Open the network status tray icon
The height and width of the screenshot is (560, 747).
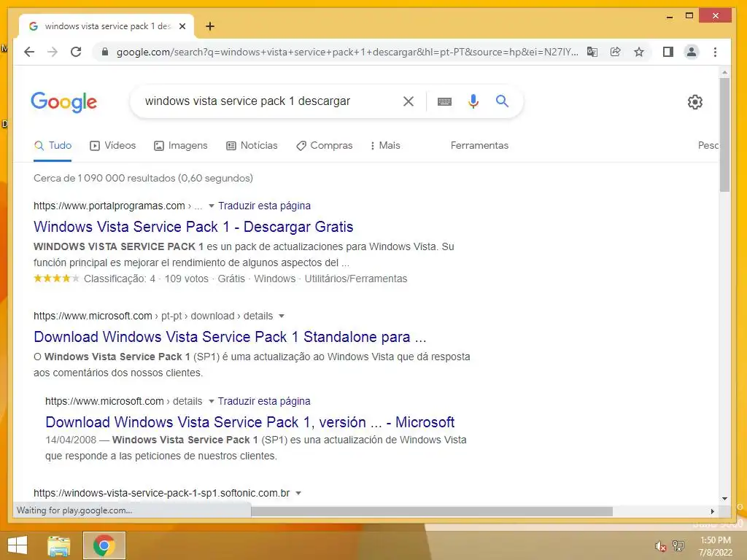point(678,545)
